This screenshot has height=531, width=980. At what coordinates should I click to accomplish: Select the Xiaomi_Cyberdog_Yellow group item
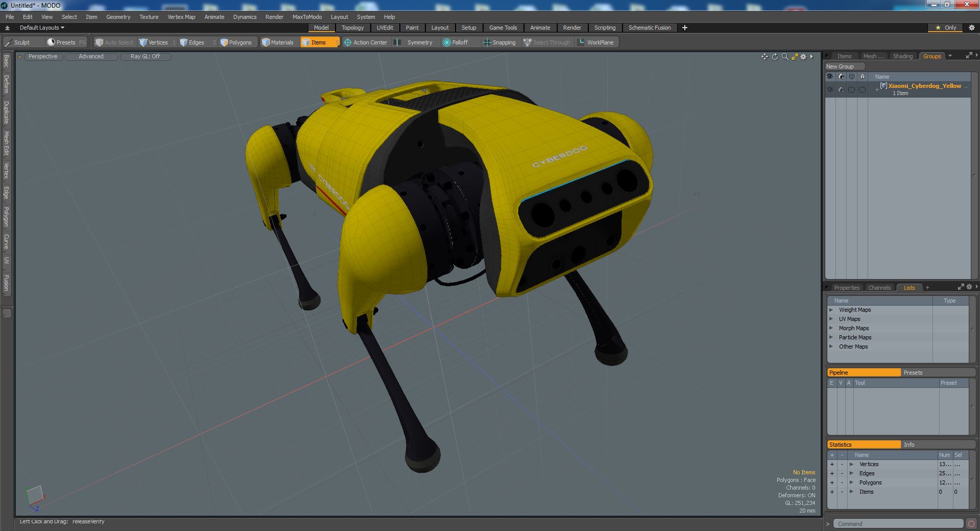coord(924,86)
